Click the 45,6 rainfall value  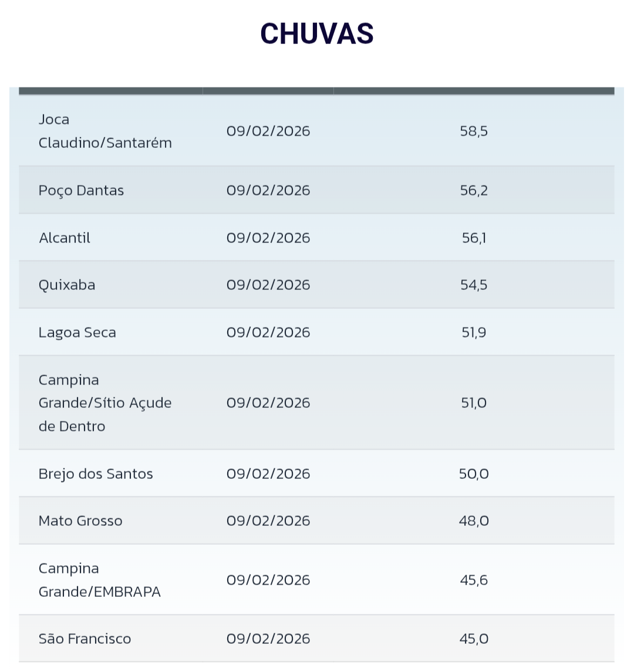click(x=474, y=580)
